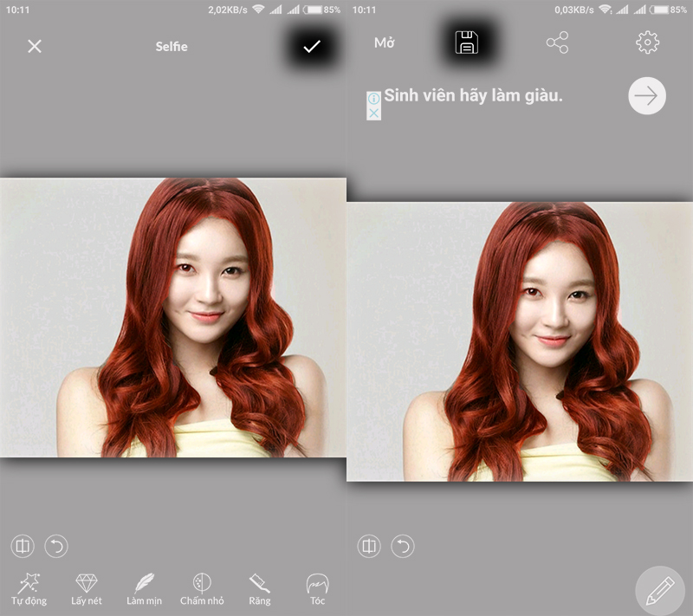Undo last change on the right screen
693x616 pixels.
pos(403,546)
